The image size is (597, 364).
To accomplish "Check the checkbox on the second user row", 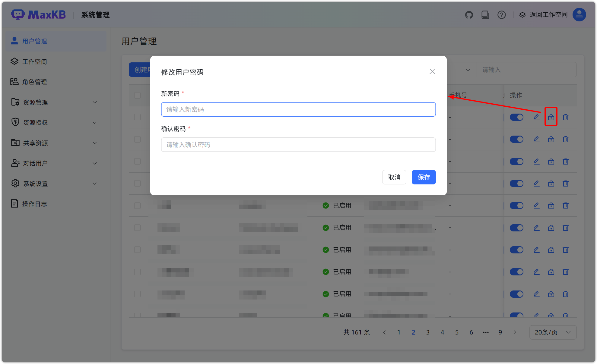I will coord(137,139).
